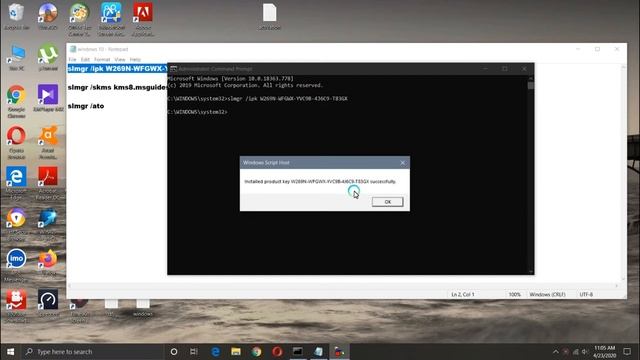Image resolution: width=640 pixels, height=360 pixels.
Task: Click the 'slmgr /ato' line in Notepad
Action: [86, 106]
